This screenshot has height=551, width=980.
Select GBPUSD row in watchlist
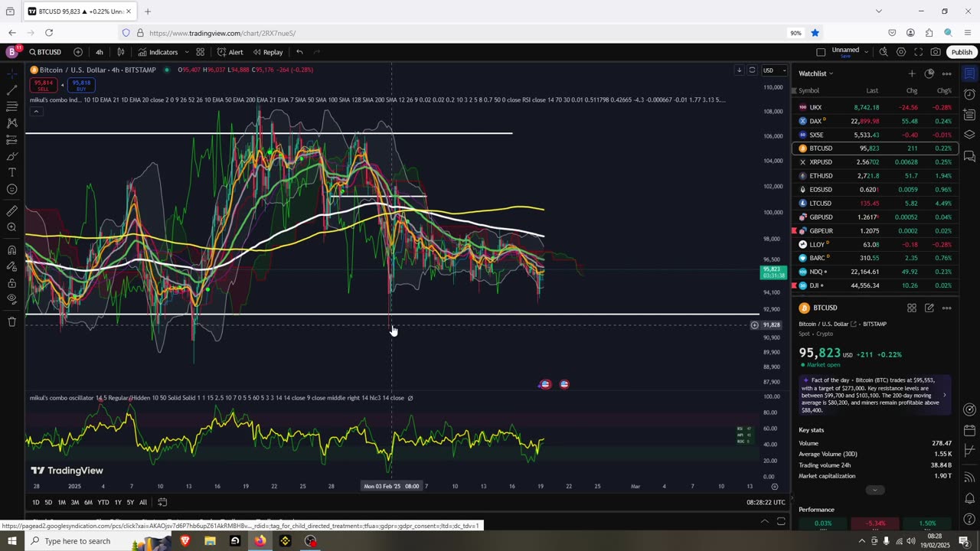point(875,217)
